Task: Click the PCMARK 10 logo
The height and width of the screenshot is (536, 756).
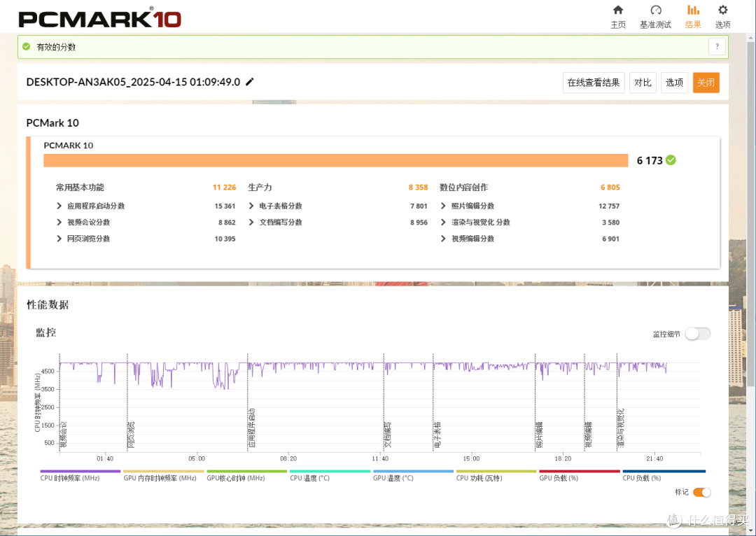Action: [x=100, y=18]
